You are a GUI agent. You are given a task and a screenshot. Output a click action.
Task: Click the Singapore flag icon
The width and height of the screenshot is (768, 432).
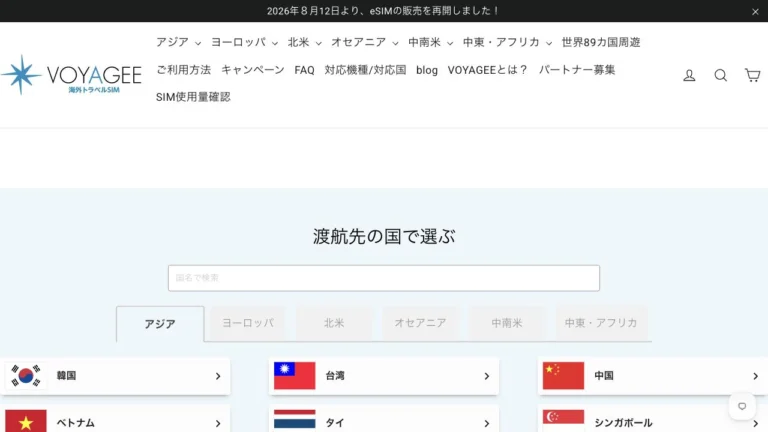pos(563,421)
